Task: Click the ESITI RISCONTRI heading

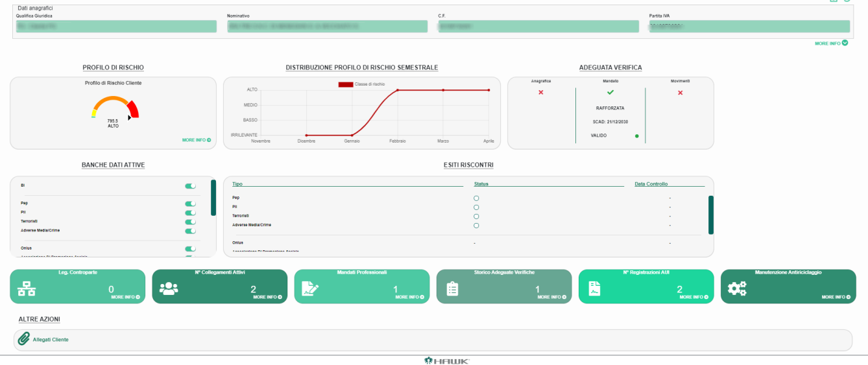Action: pyautogui.click(x=468, y=165)
